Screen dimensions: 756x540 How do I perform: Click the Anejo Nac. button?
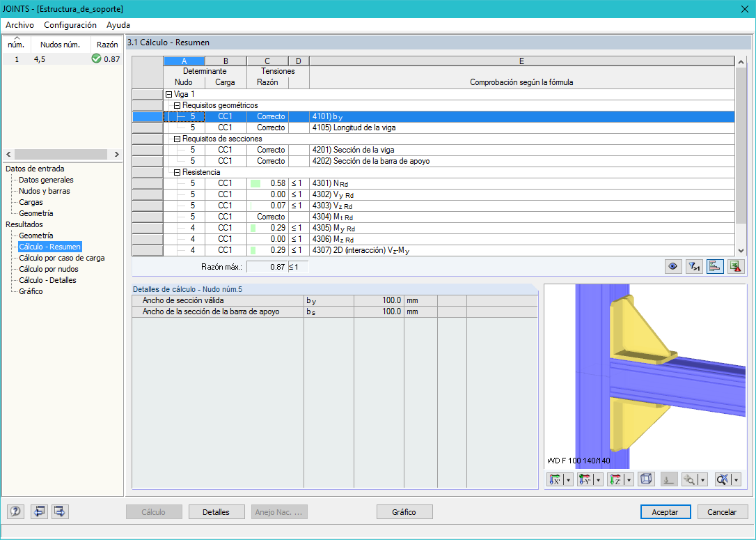click(x=278, y=512)
